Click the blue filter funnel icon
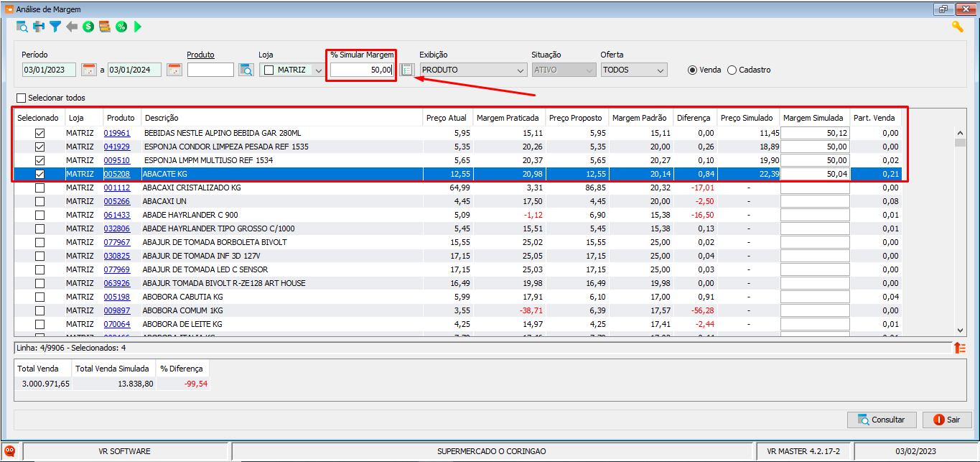The width and height of the screenshot is (980, 462). click(x=55, y=27)
